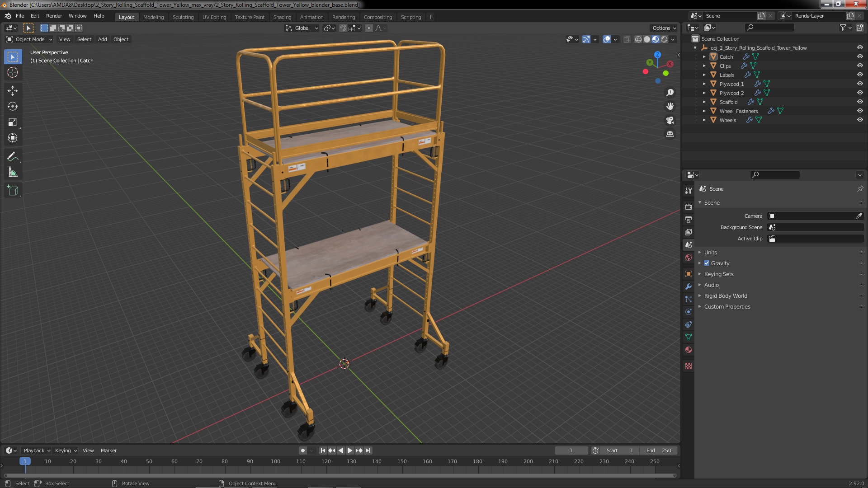Toggle auto keying record button
The height and width of the screenshot is (488, 868).
[302, 450]
